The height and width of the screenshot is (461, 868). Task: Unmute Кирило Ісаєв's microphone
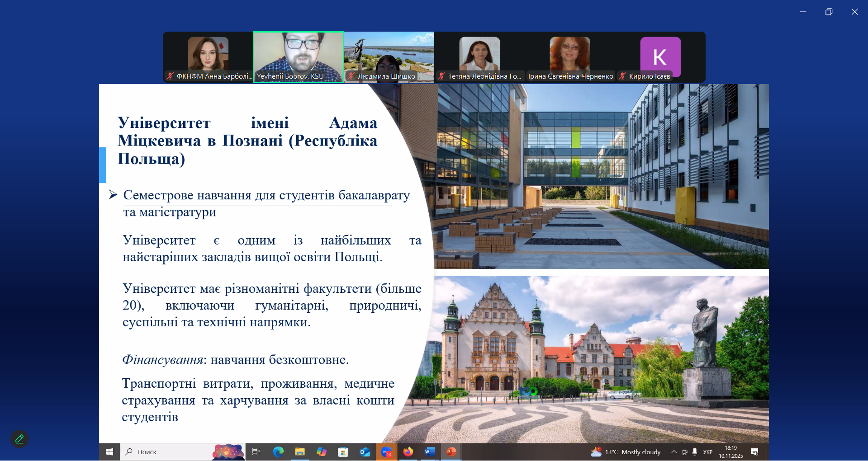point(622,76)
